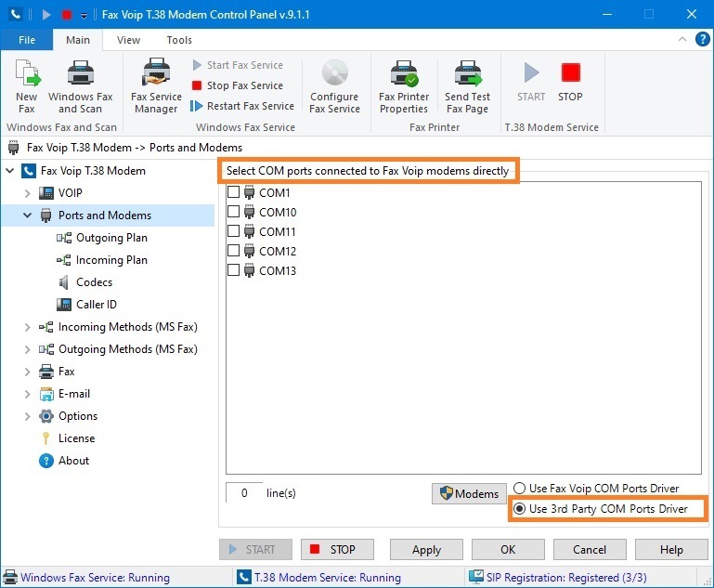This screenshot has width=714, height=588.
Task: Expand the Fax tree node
Action: tap(27, 372)
